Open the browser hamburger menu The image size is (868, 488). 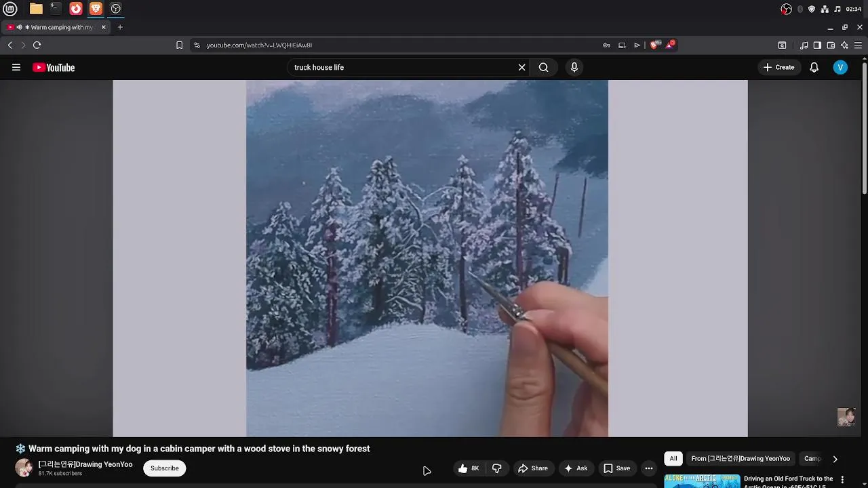[858, 45]
